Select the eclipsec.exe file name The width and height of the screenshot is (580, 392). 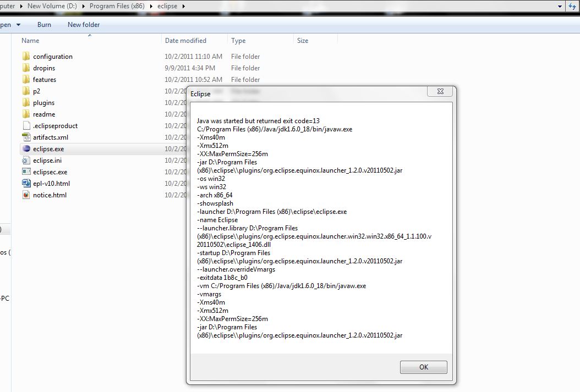click(50, 172)
